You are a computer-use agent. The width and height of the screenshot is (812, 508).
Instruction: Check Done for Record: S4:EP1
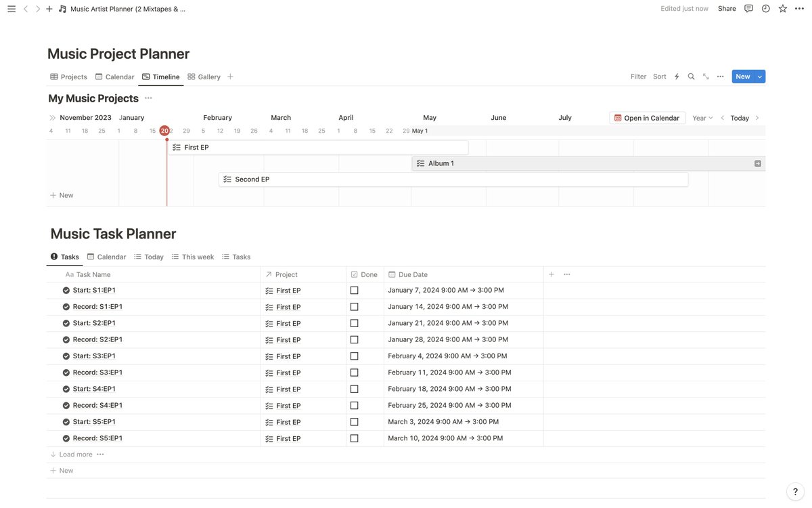[x=354, y=406]
